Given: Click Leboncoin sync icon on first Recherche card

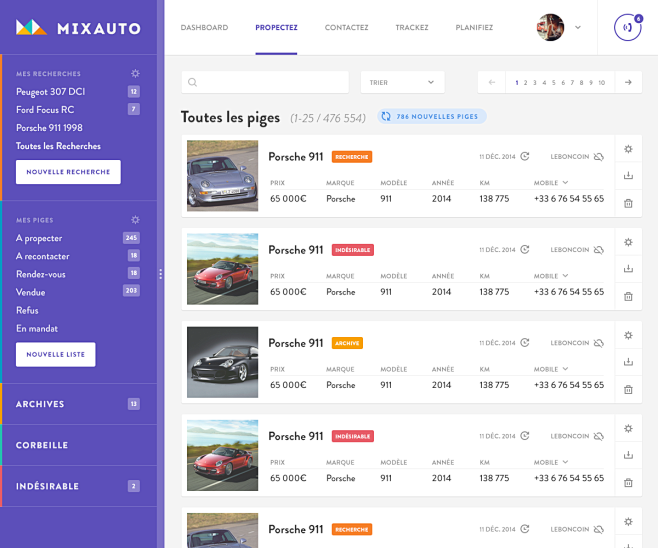Looking at the screenshot, I should (599, 157).
